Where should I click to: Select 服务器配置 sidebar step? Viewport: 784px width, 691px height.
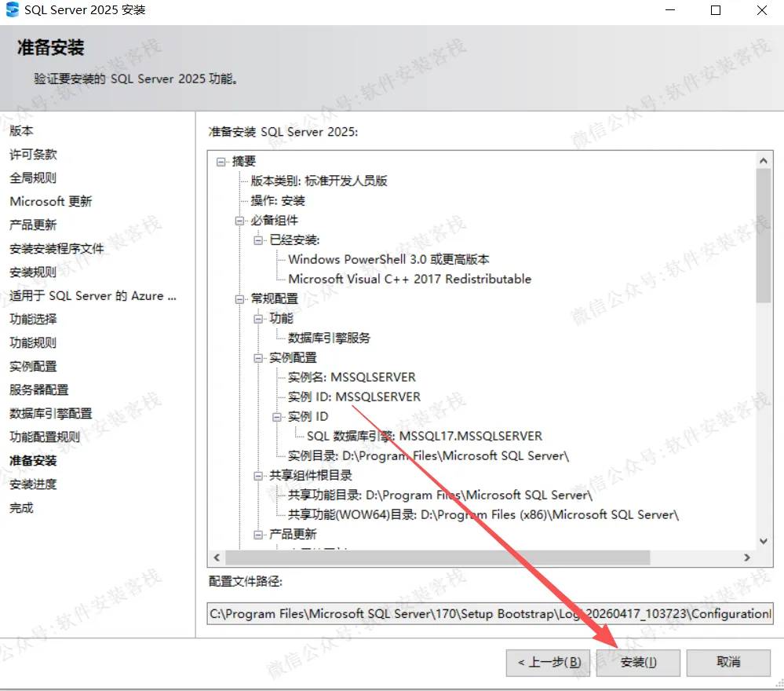39,389
